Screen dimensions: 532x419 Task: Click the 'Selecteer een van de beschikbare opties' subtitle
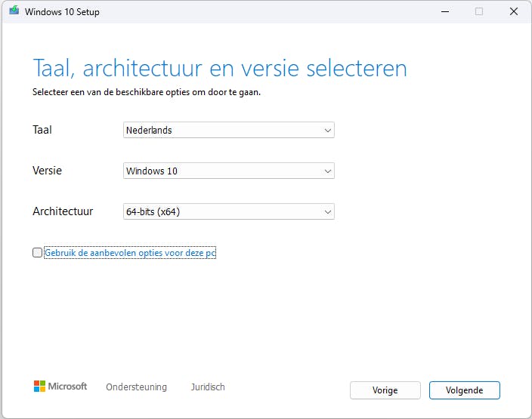tap(151, 92)
